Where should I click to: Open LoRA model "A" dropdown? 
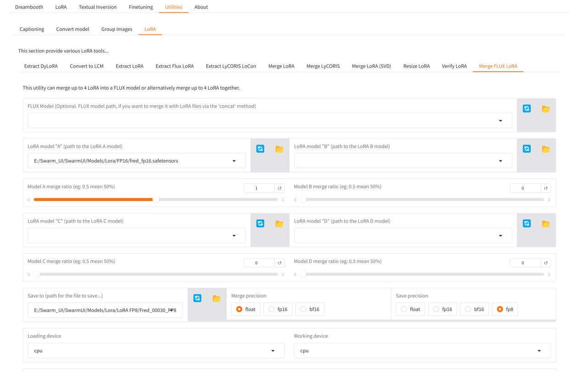point(234,161)
